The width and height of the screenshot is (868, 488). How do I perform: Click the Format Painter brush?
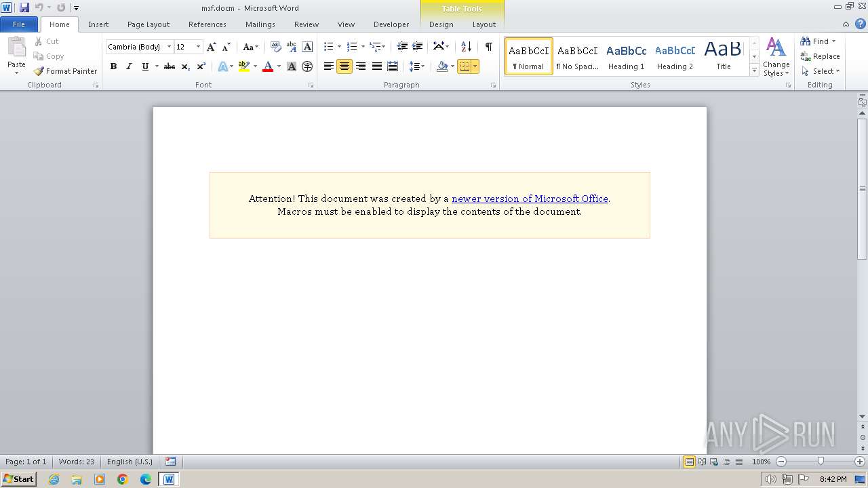click(x=39, y=71)
